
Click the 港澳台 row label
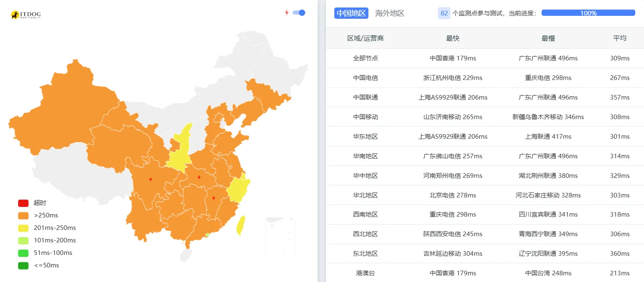(x=366, y=273)
